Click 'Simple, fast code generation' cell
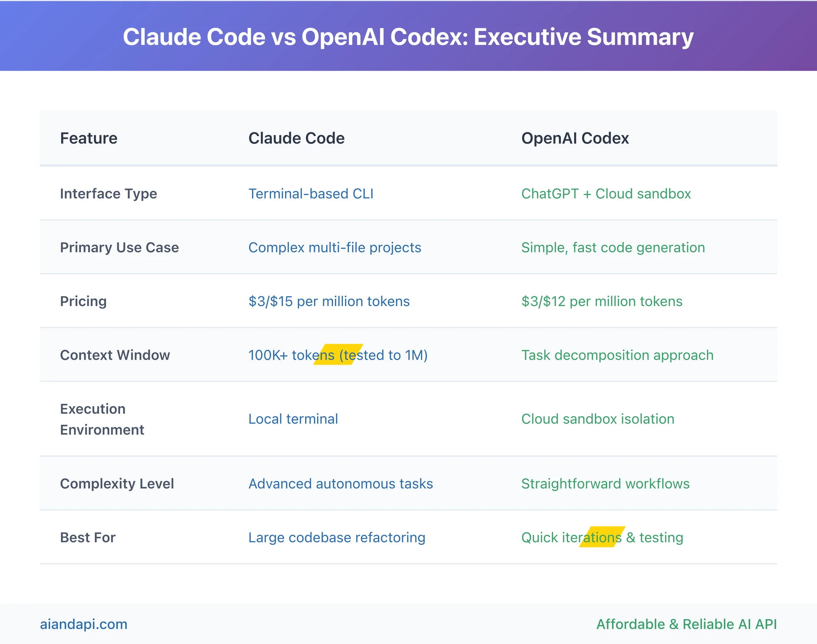817x644 pixels. tap(613, 248)
